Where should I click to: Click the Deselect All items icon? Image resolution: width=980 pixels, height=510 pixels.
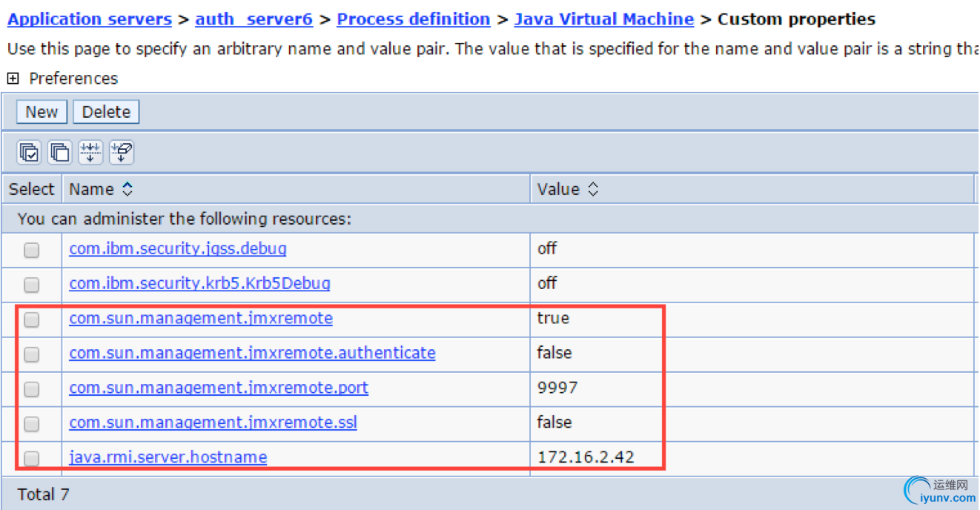point(59,153)
